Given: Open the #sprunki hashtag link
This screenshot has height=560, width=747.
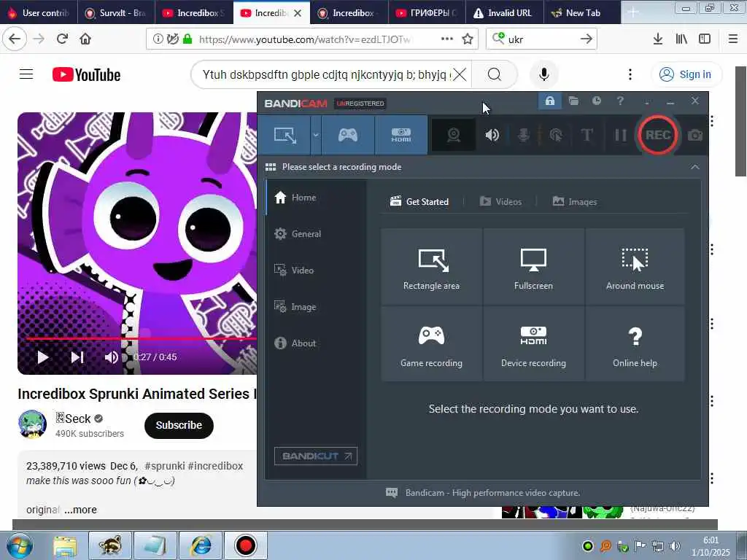Looking at the screenshot, I should click(164, 466).
